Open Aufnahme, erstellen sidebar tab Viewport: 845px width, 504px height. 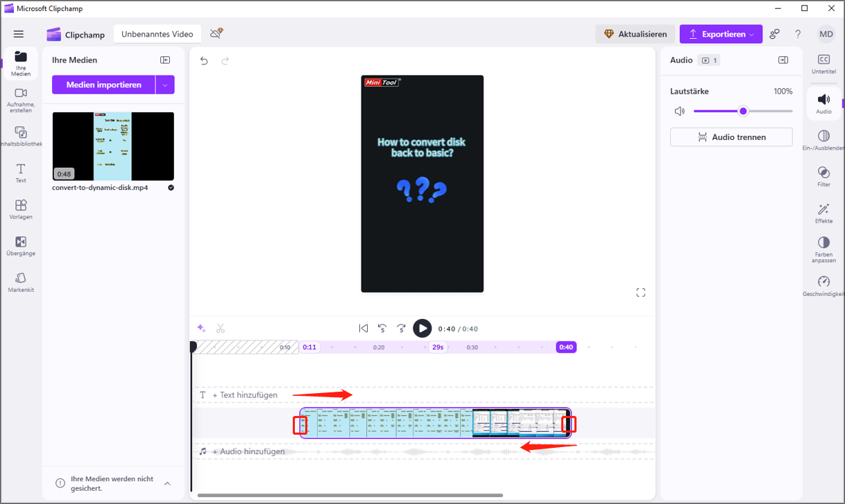click(x=21, y=100)
